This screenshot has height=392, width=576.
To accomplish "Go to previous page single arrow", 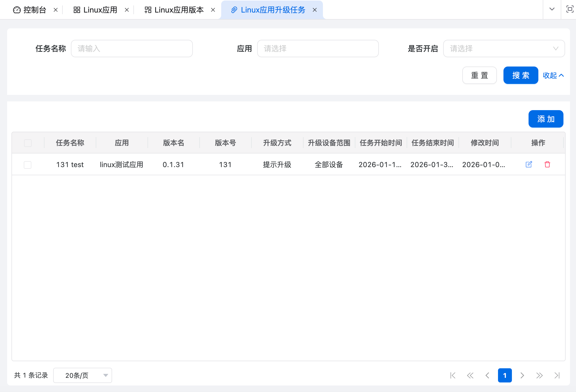I will click(x=487, y=375).
